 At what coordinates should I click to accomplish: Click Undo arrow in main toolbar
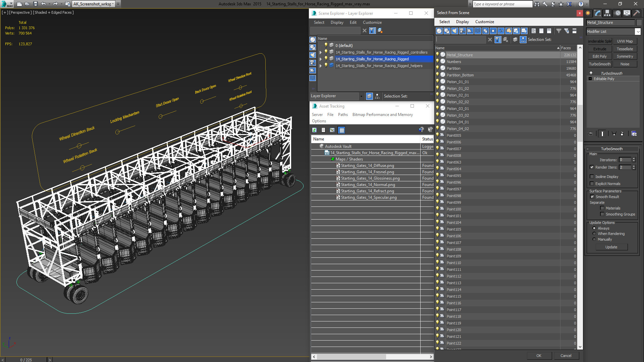[x=44, y=4]
